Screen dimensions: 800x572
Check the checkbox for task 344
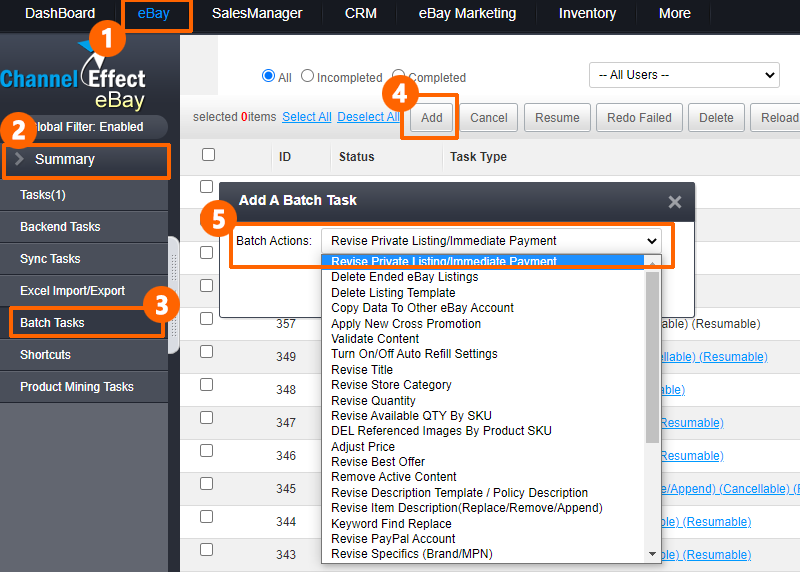pyautogui.click(x=206, y=517)
